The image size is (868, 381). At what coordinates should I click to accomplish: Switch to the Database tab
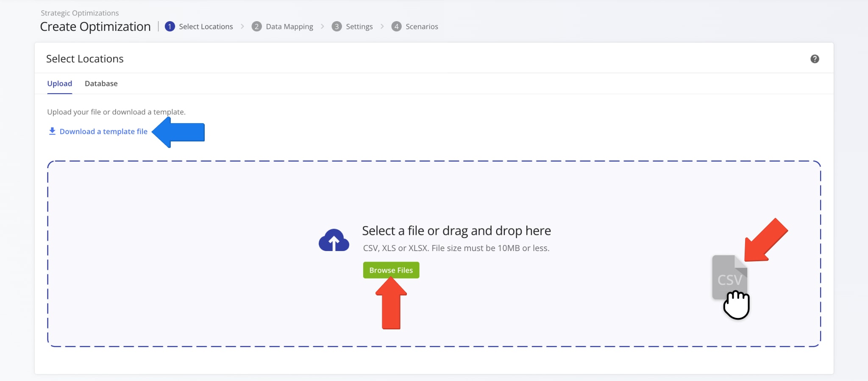click(101, 83)
